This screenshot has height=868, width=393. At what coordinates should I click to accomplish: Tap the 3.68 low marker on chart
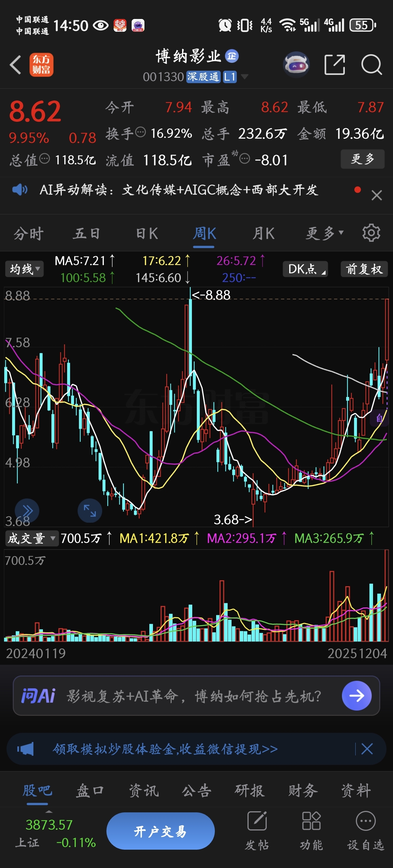pos(233,519)
